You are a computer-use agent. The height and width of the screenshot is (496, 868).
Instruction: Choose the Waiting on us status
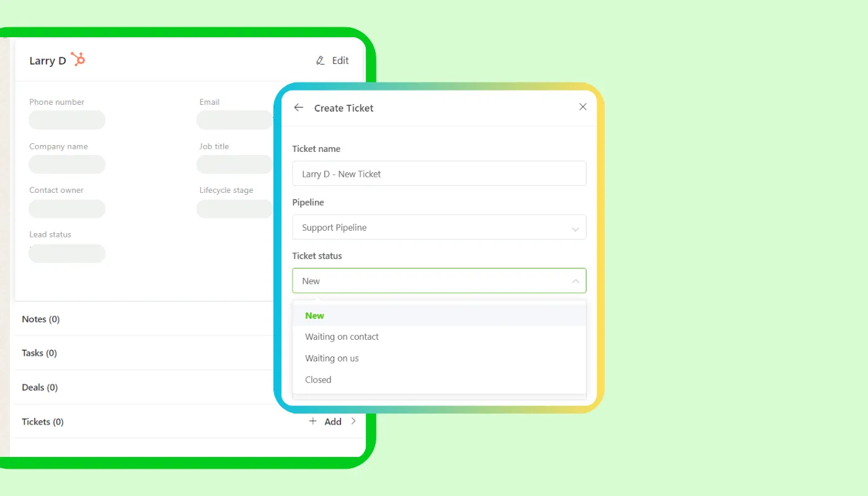click(x=332, y=358)
